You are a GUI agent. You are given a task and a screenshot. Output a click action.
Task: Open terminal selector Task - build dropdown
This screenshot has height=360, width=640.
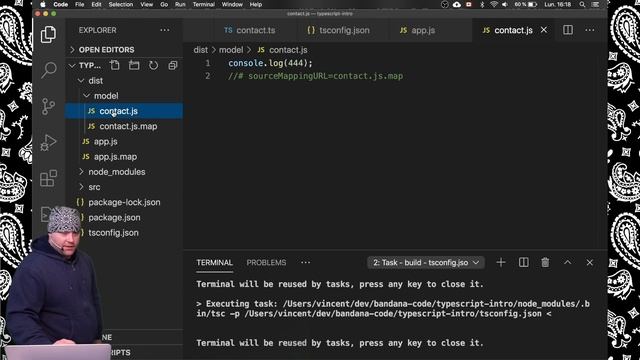[426, 262]
